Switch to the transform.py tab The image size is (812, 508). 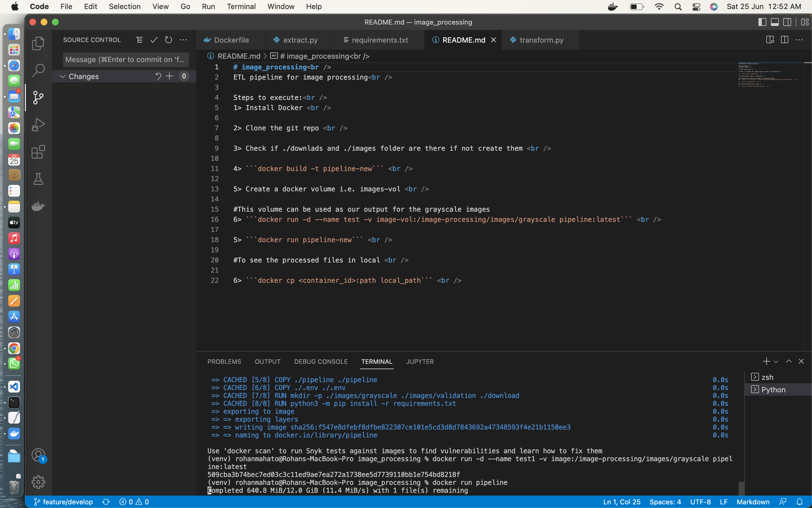pos(541,40)
